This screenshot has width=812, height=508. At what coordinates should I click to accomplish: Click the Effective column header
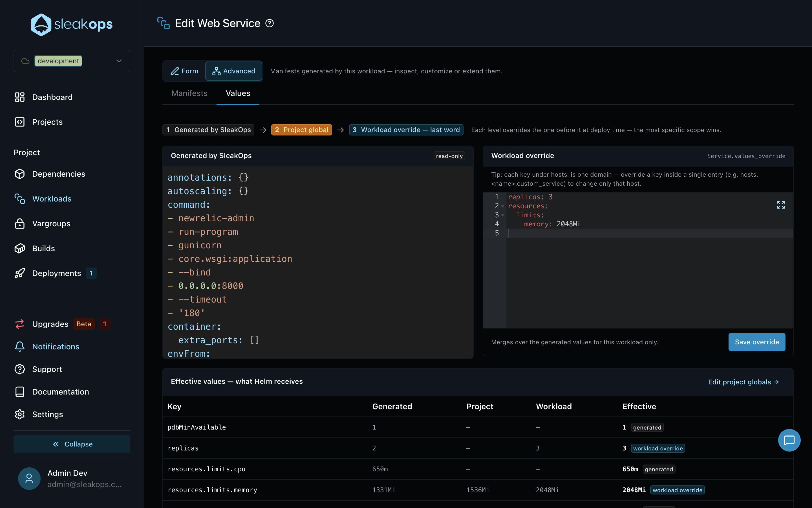coord(639,406)
